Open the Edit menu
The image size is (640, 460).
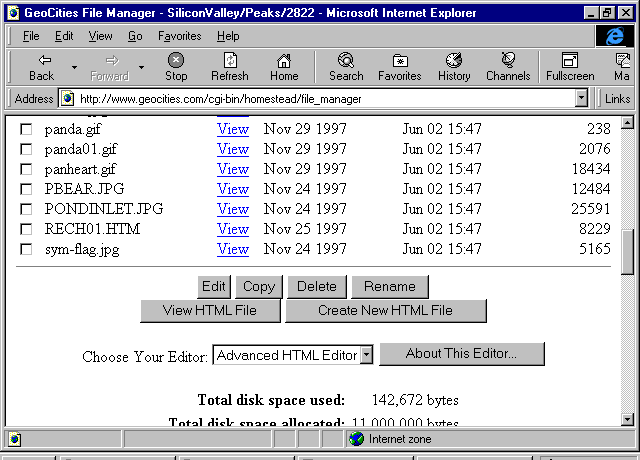[64, 36]
